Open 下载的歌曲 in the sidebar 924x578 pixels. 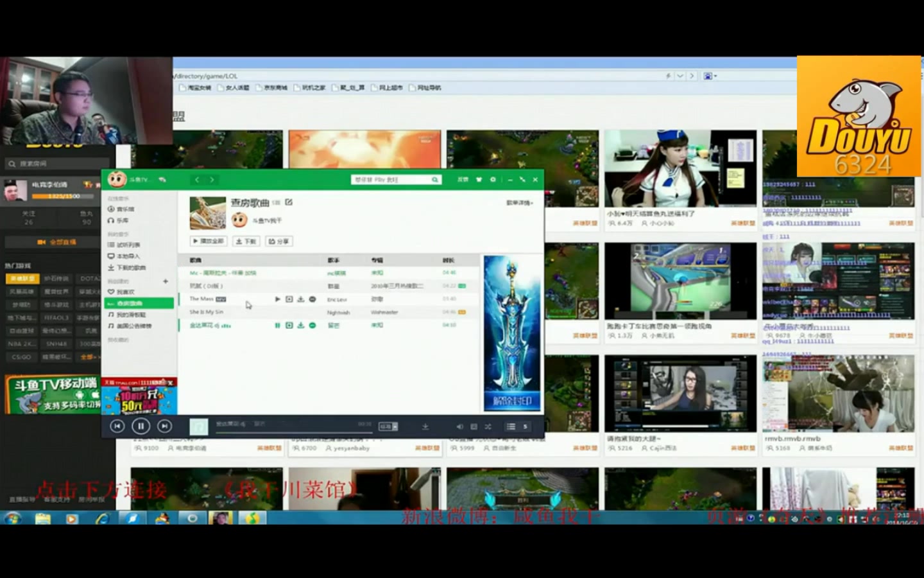[x=127, y=268]
